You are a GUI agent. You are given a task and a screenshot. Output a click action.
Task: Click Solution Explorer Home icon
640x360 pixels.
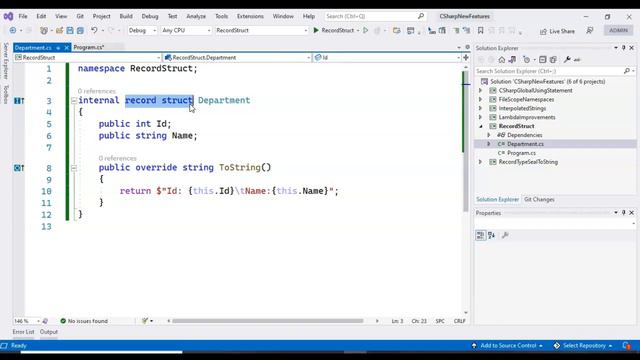click(502, 60)
